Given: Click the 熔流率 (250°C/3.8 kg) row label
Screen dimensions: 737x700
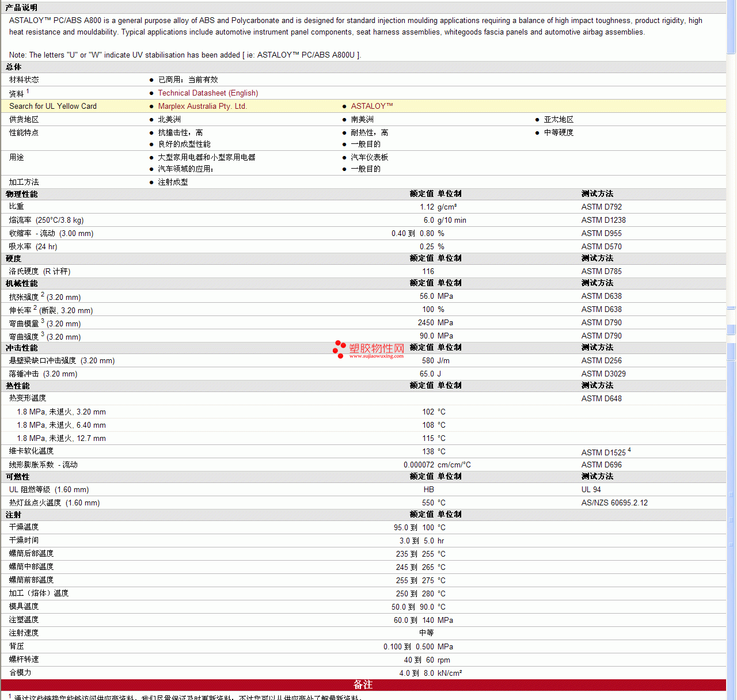Looking at the screenshot, I should click(46, 220).
